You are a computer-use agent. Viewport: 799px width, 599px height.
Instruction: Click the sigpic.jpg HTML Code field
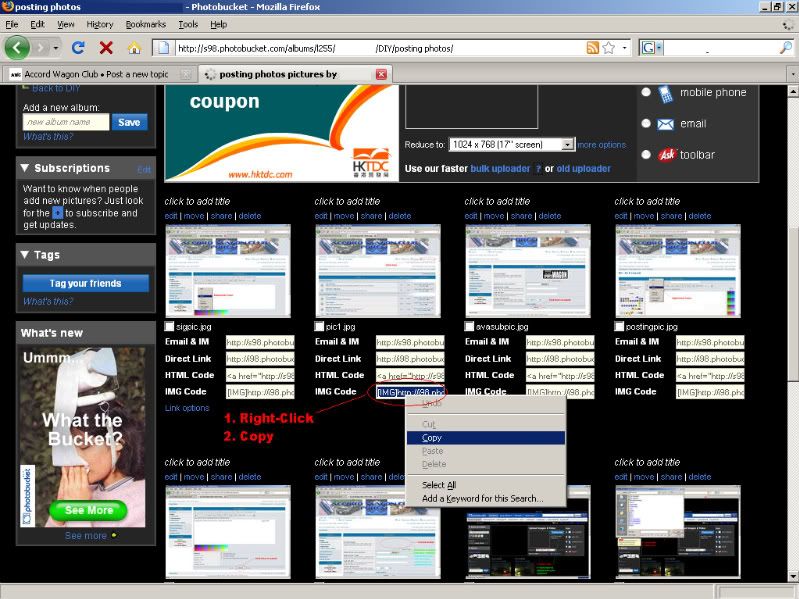coord(260,375)
